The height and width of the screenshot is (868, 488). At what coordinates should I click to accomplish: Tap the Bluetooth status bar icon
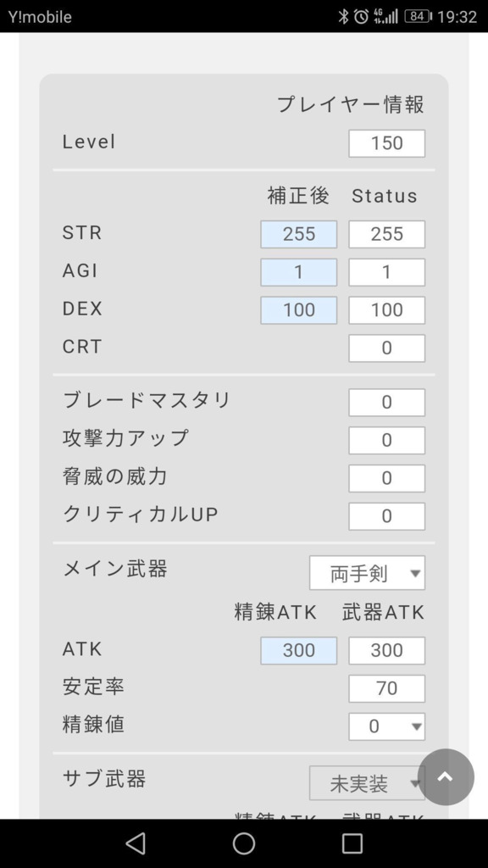click(344, 17)
